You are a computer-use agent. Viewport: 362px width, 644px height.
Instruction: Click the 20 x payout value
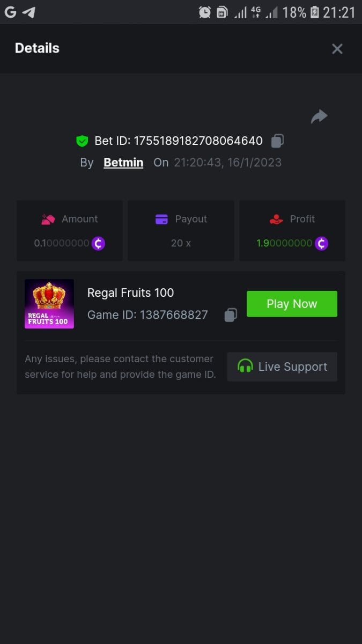pyautogui.click(x=181, y=243)
